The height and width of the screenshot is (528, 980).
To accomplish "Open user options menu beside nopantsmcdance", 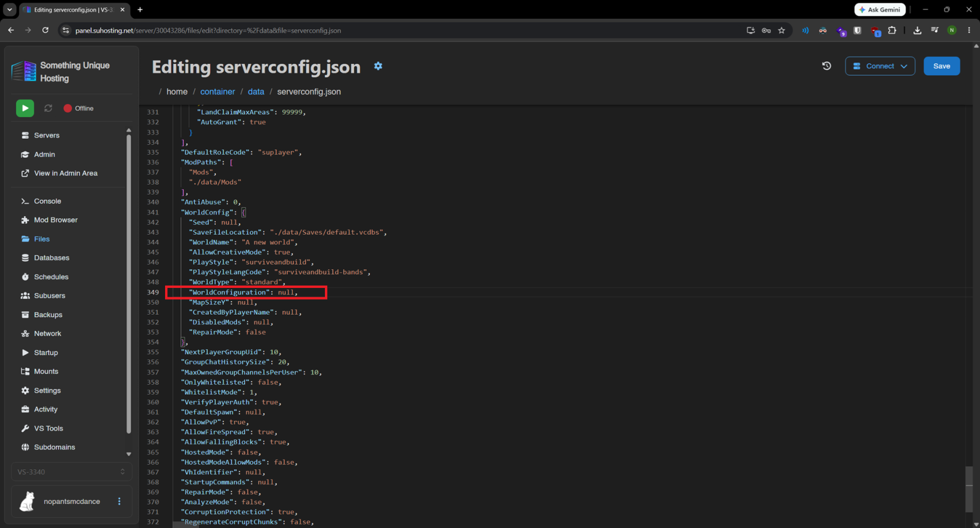I will [120, 501].
